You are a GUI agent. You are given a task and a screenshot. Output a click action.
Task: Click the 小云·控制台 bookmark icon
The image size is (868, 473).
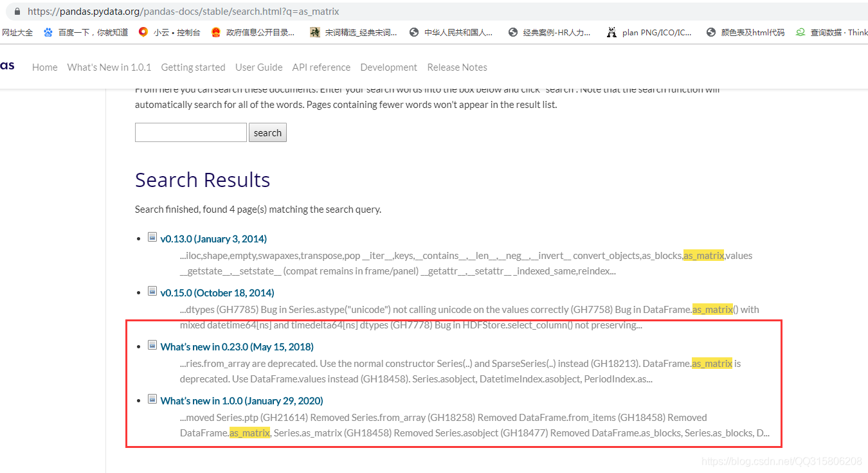coord(143,31)
